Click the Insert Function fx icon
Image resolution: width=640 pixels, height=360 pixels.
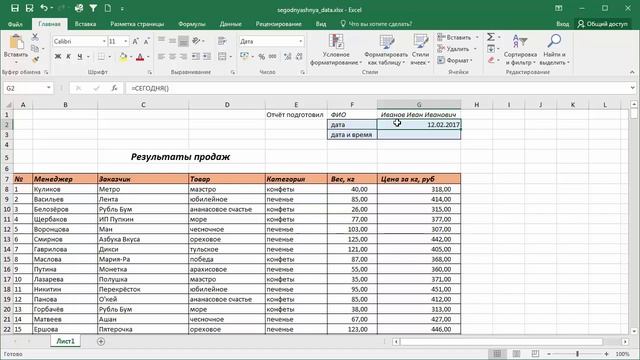tap(114, 88)
